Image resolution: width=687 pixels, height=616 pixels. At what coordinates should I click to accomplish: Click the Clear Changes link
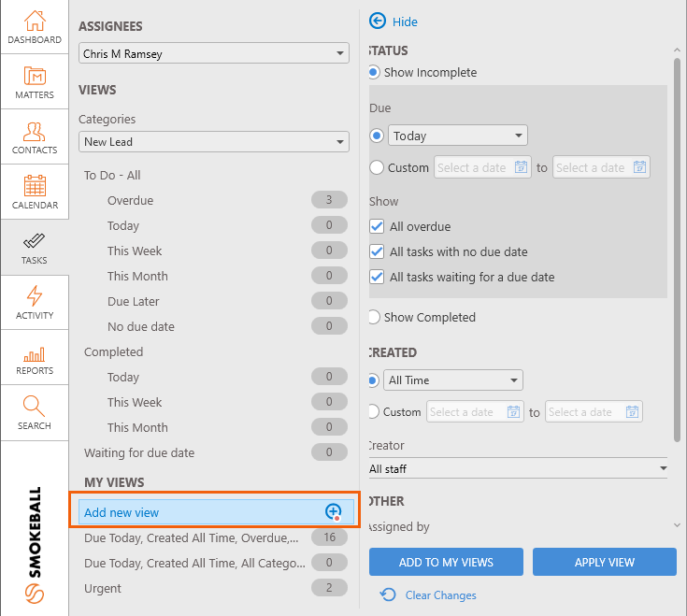(440, 595)
